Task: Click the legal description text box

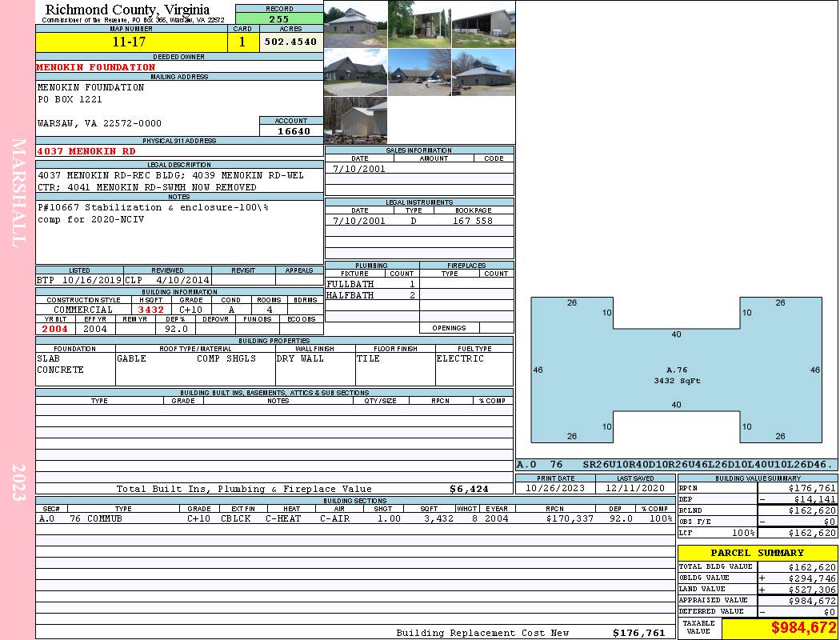Action: (179, 181)
